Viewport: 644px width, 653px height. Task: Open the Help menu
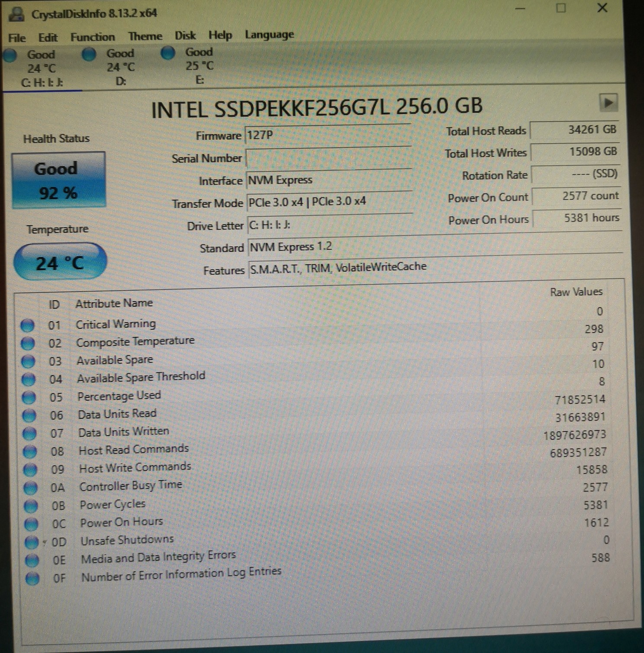[x=220, y=35]
